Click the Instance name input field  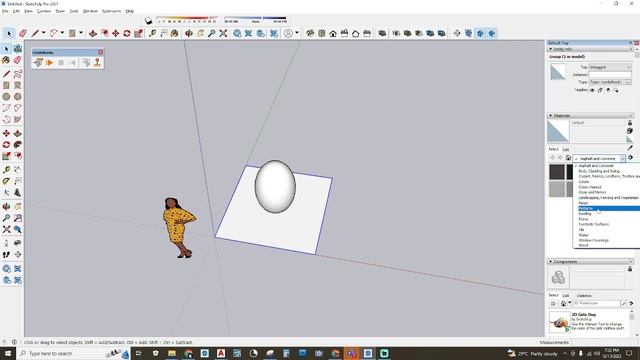tap(610, 75)
